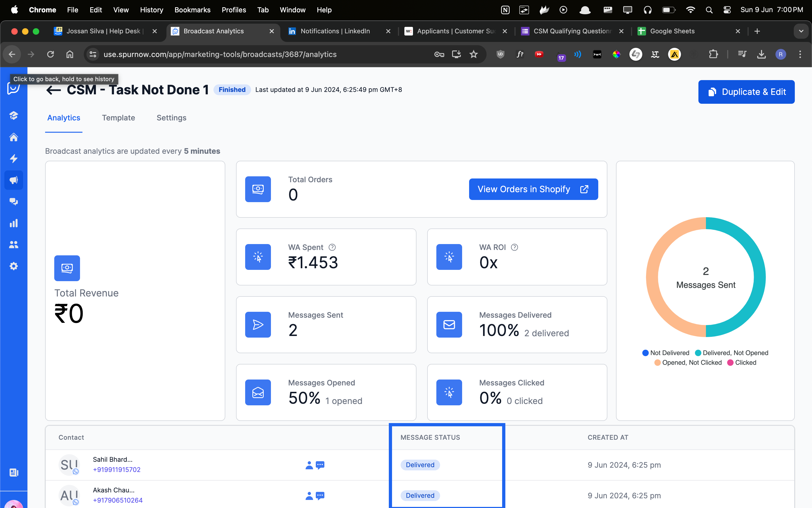Switch to the Settings tab
This screenshot has height=508, width=812.
[x=172, y=118]
